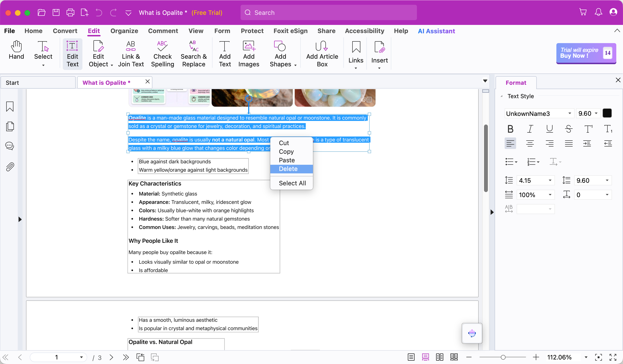Toggle Superscript text style
Viewport: 623px width, 364px height.
tap(588, 129)
